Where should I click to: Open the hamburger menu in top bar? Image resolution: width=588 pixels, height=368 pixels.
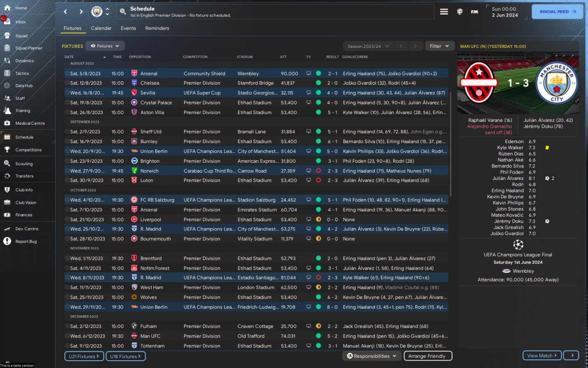(444, 11)
